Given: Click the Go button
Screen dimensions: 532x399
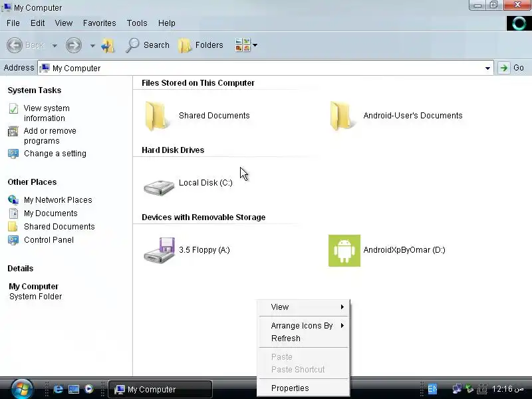Looking at the screenshot, I should [x=511, y=68].
